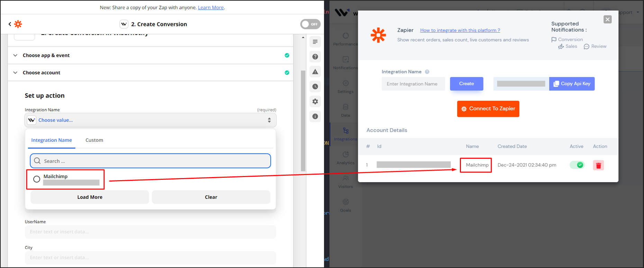Viewport: 644px width, 268px height.
Task: Open the How to integrate with this platform link
Action: pos(460,30)
